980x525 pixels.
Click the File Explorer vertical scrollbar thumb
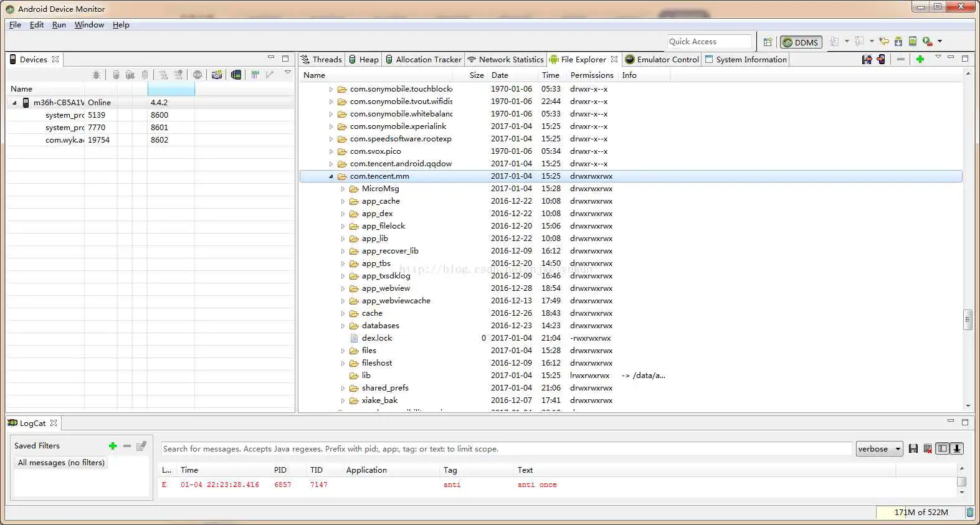[968, 319]
